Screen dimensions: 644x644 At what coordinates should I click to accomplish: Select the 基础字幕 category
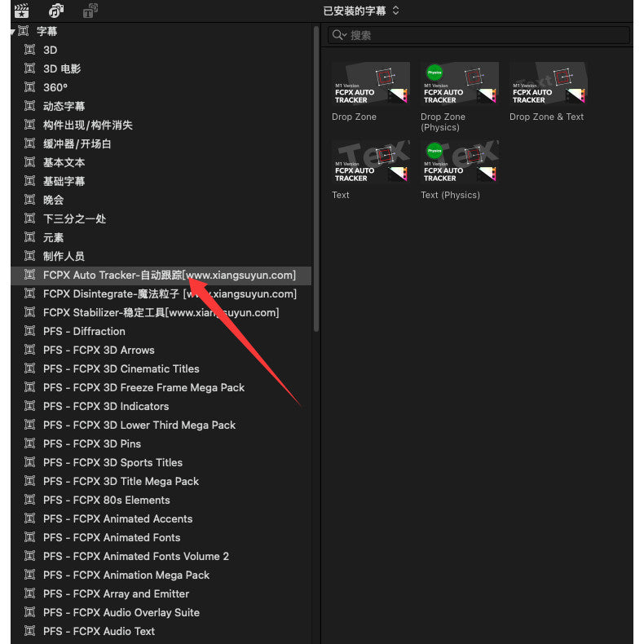point(161,181)
